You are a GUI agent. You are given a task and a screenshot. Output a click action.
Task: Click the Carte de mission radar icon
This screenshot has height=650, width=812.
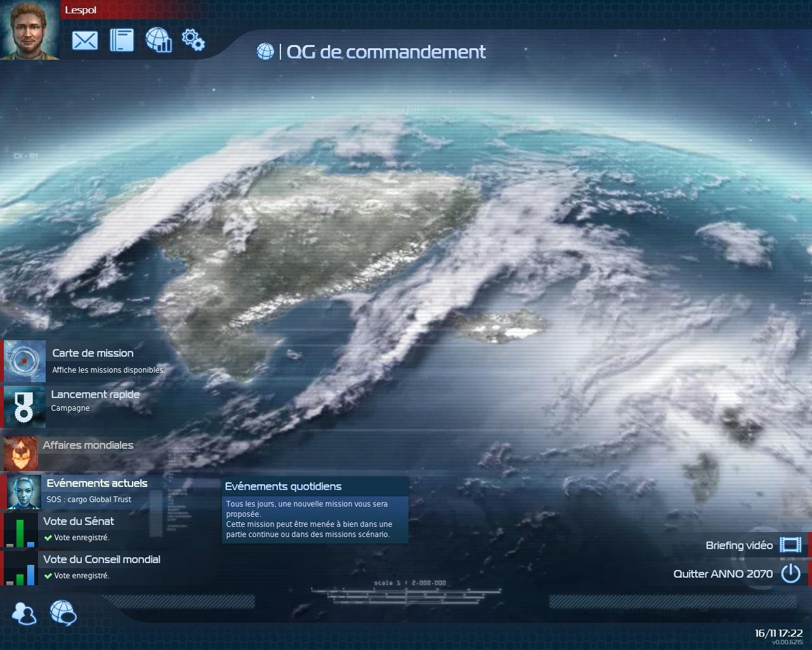coord(25,361)
